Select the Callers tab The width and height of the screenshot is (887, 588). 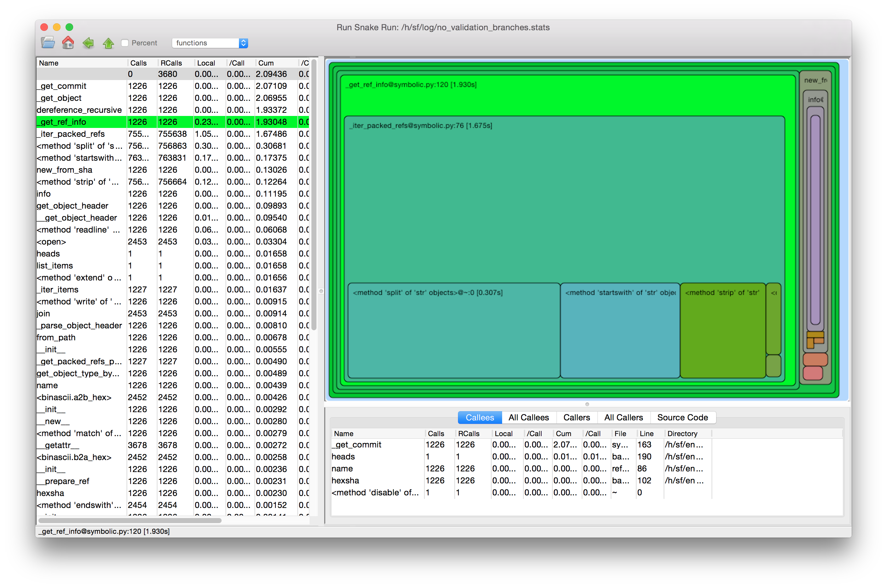(x=576, y=418)
